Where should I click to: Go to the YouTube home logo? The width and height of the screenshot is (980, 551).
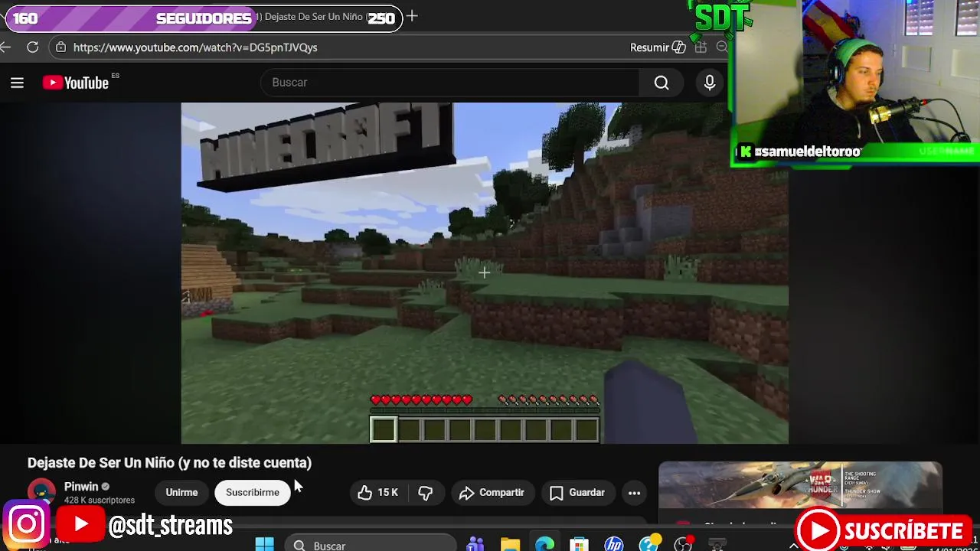76,83
